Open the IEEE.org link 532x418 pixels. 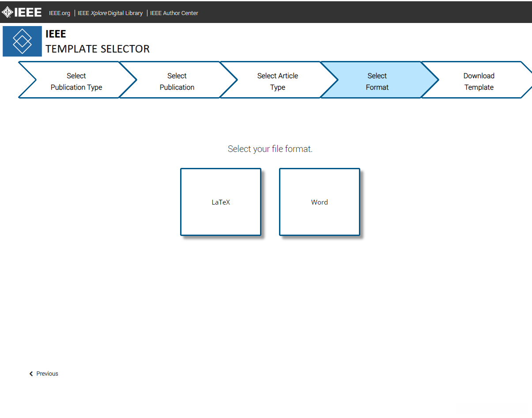click(x=60, y=13)
